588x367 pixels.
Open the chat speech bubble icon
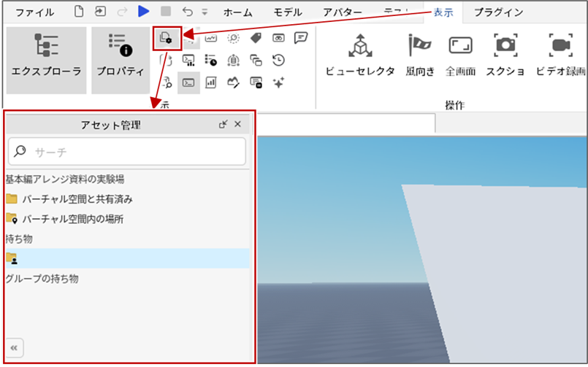[x=301, y=38]
